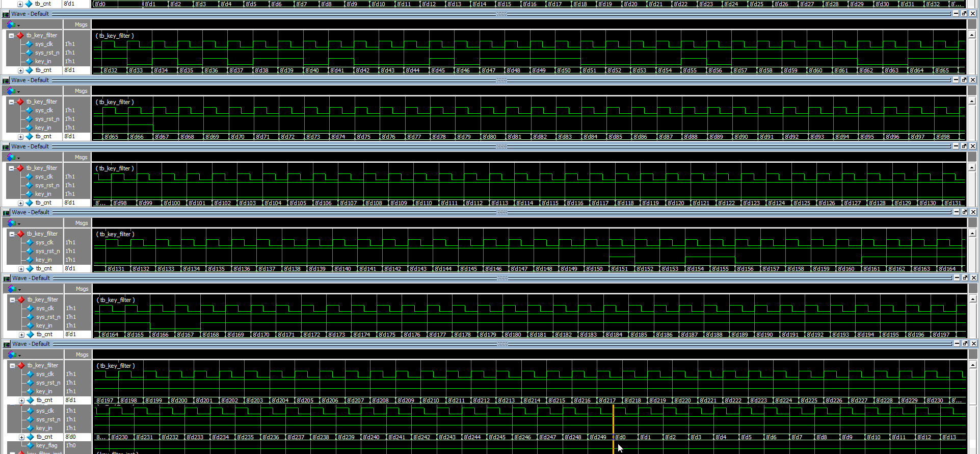Click sys_rst_n signal diamond icon in 8'd164 panel
Viewport: 980px width, 454px height.
coord(30,317)
